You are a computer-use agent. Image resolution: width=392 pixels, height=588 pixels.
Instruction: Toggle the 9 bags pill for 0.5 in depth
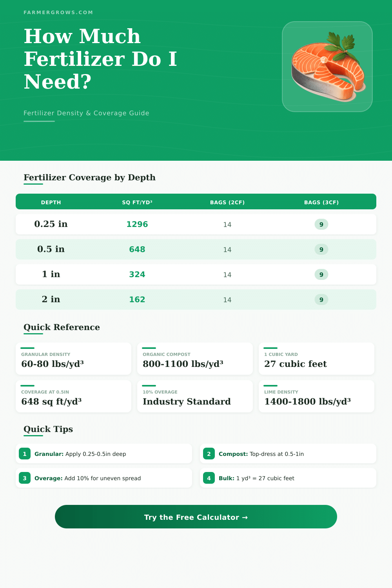tap(321, 249)
